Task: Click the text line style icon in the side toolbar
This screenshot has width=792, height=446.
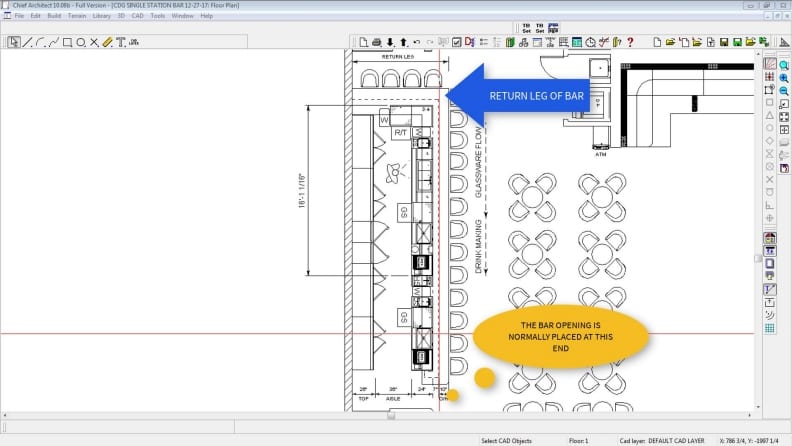Action: 770,289
